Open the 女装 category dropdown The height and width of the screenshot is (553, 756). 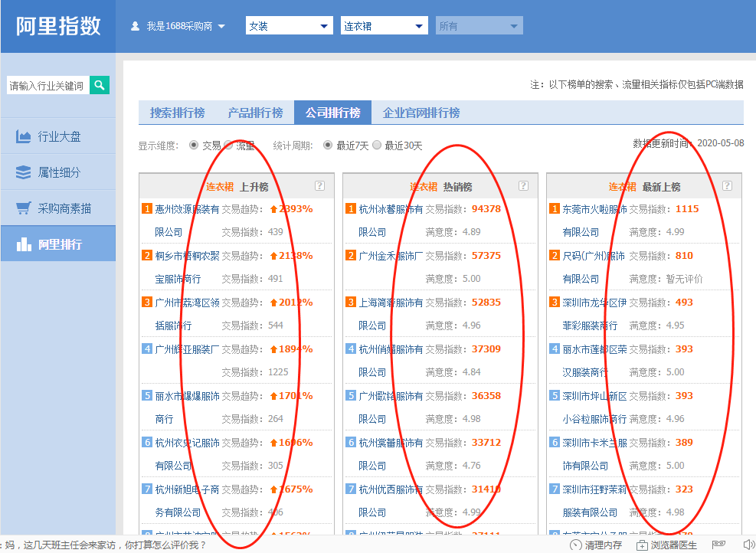point(290,25)
